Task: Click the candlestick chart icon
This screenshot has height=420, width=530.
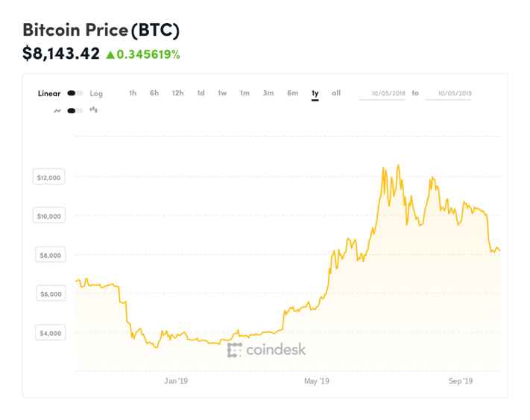Action: tap(93, 110)
